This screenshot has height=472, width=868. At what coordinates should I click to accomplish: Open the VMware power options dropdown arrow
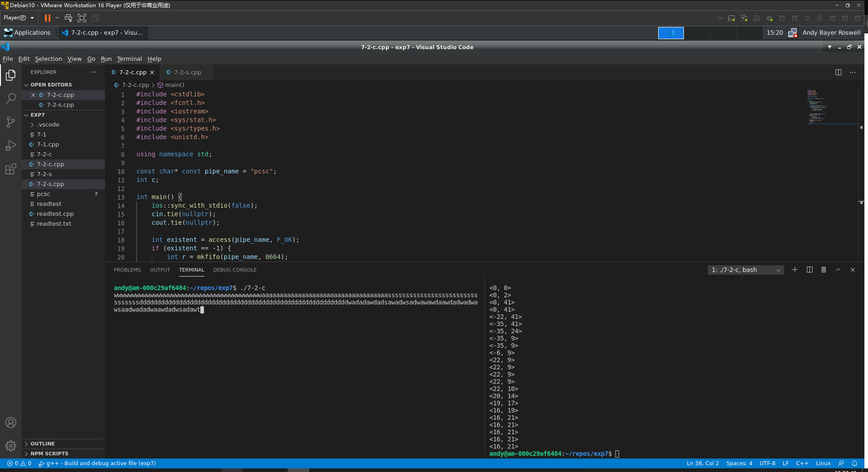57,18
